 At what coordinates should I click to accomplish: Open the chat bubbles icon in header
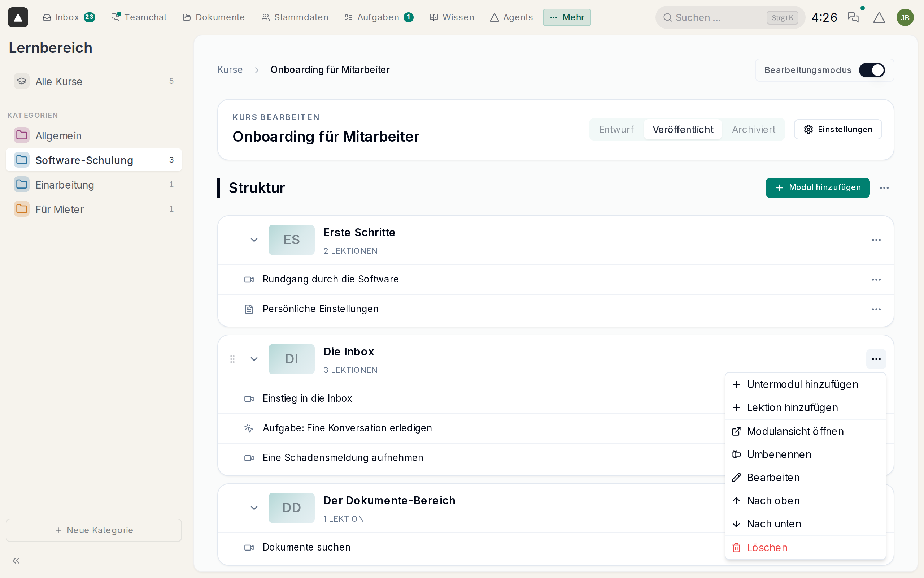853,17
